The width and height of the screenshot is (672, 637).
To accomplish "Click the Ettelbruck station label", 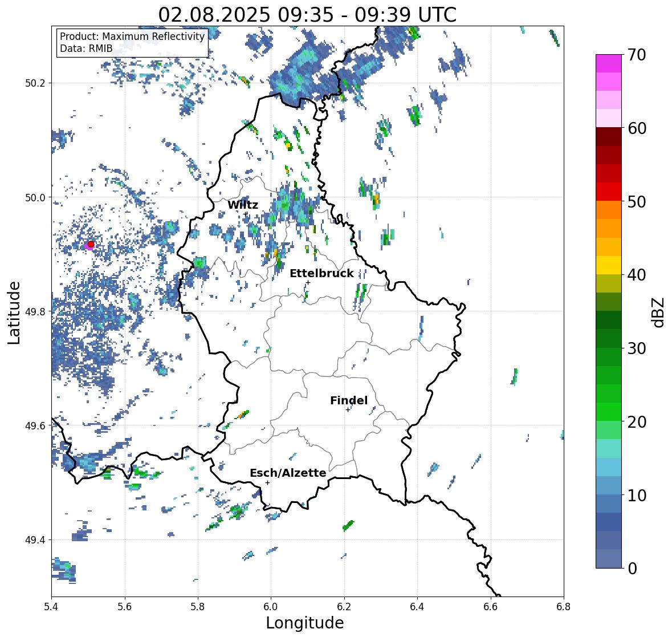I will [321, 274].
